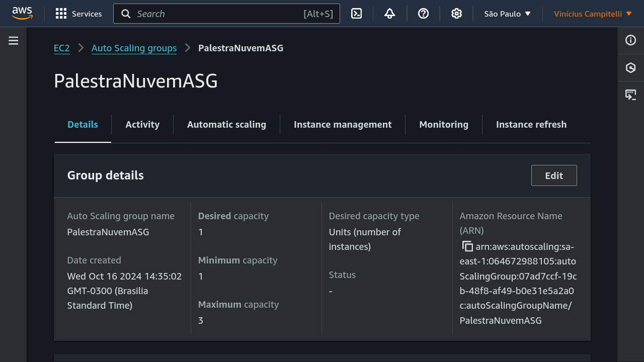Click the PalestraNuvemASG page title
The height and width of the screenshot is (362, 644).
click(136, 81)
